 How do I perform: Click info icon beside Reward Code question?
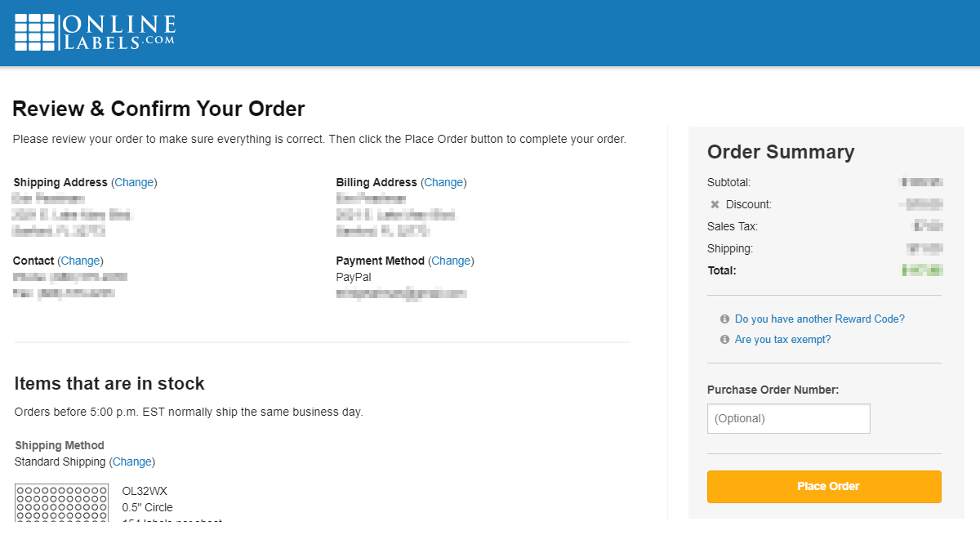tap(724, 319)
